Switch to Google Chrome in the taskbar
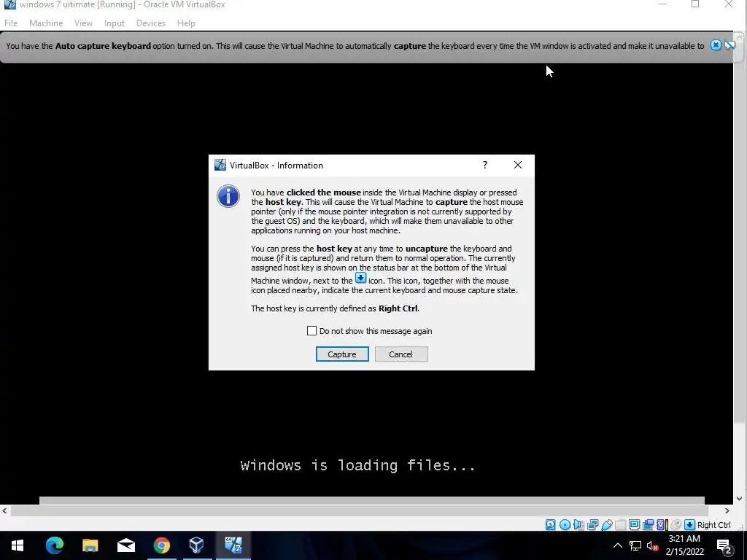 [161, 545]
